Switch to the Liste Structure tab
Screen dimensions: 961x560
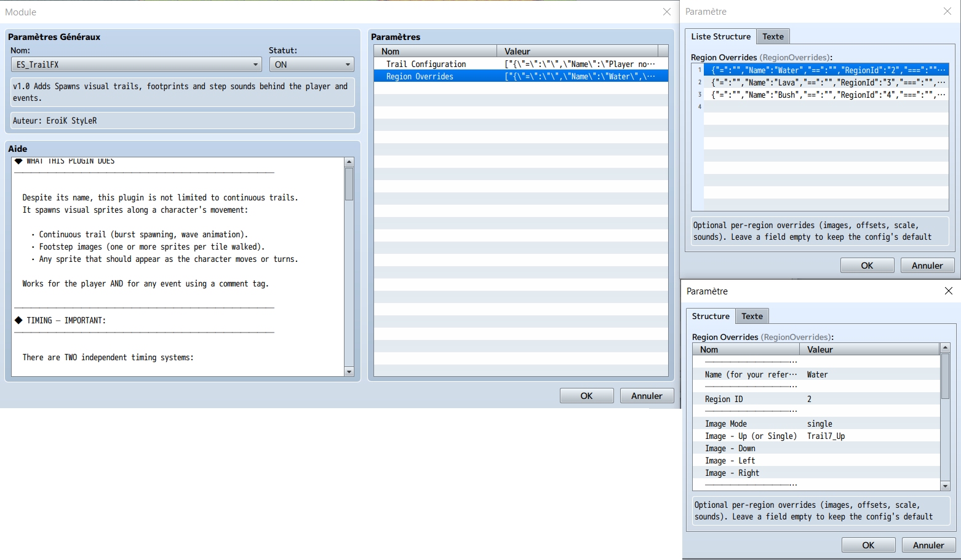coord(720,36)
